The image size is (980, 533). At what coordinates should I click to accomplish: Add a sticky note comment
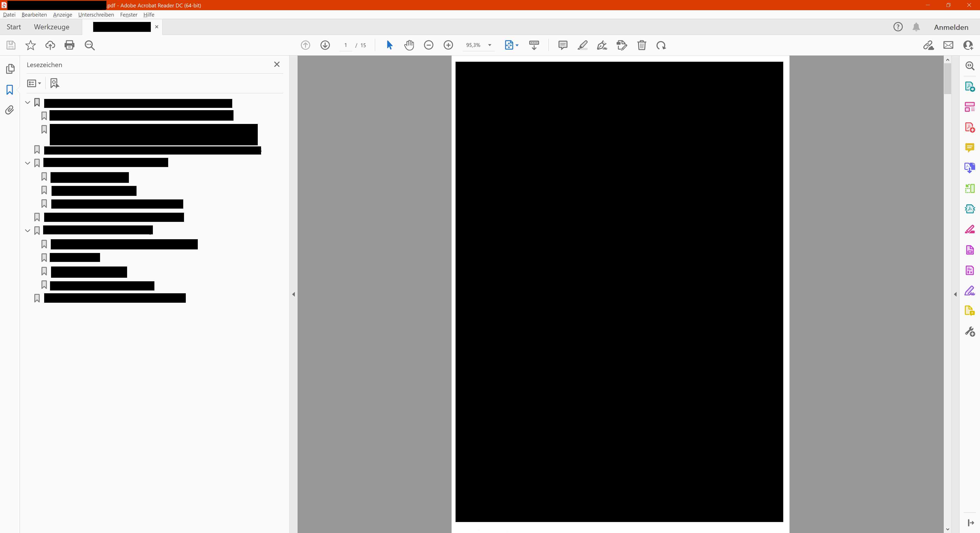563,45
